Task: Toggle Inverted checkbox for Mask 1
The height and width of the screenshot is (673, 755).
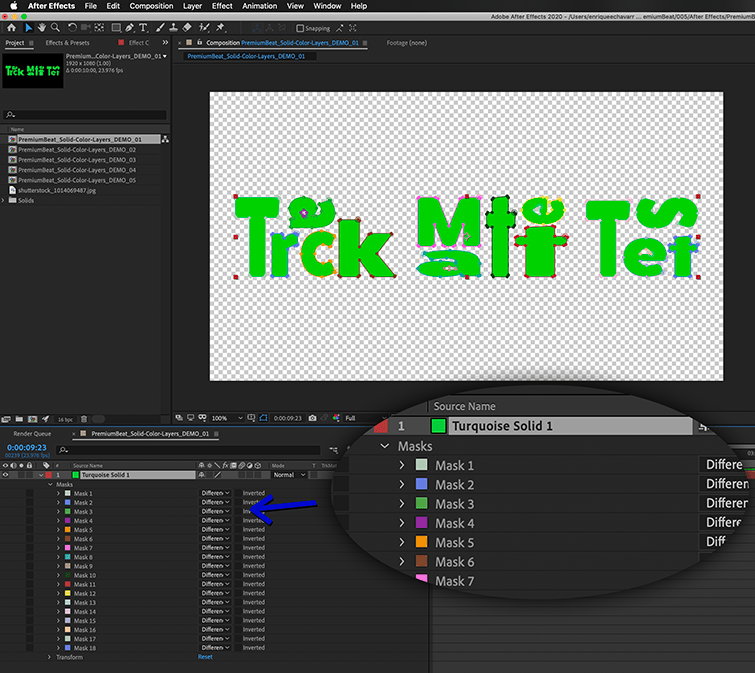Action: 239,493
